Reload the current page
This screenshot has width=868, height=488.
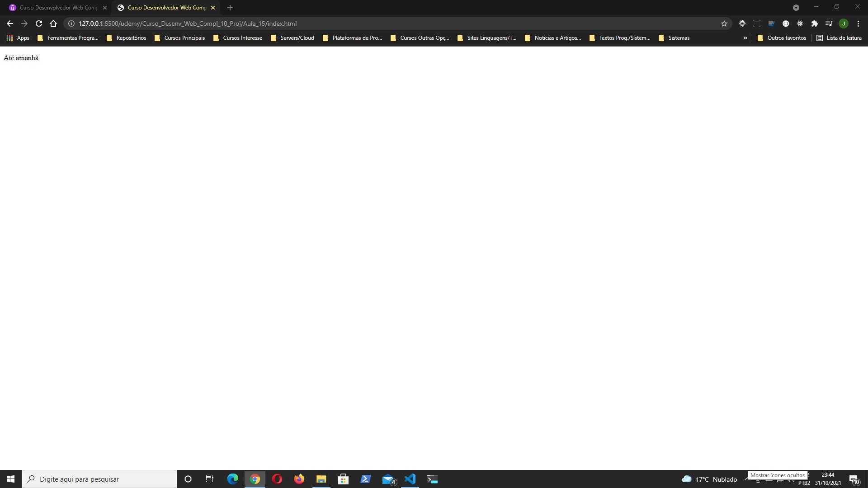(x=39, y=23)
